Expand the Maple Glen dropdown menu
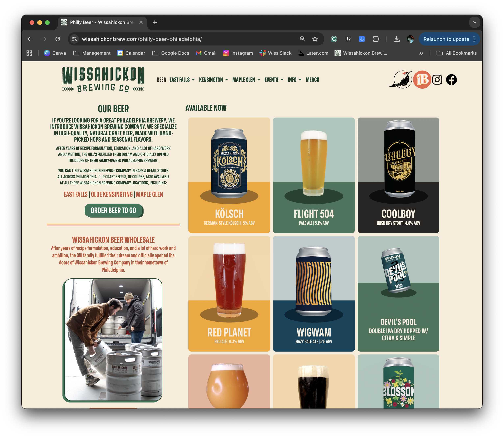 (x=246, y=80)
